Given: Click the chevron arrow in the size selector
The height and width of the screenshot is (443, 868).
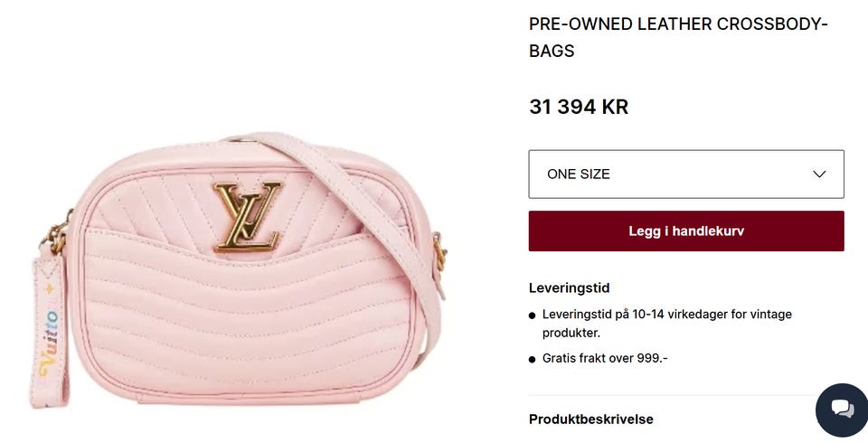Looking at the screenshot, I should point(819,174).
